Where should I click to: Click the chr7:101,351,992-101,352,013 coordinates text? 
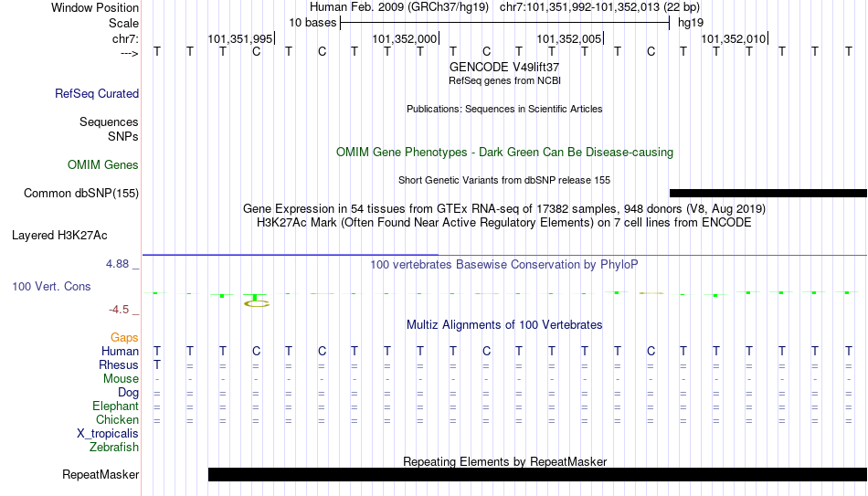pos(599,7)
